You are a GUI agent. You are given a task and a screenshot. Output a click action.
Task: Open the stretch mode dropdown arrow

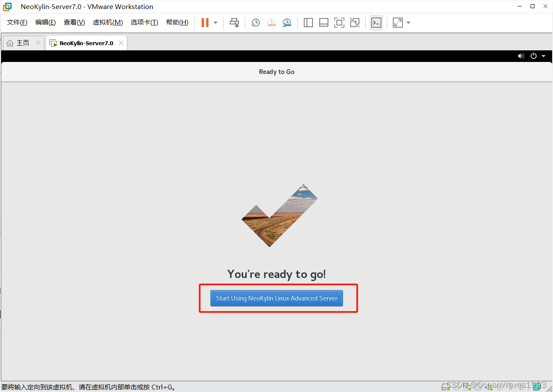408,22
